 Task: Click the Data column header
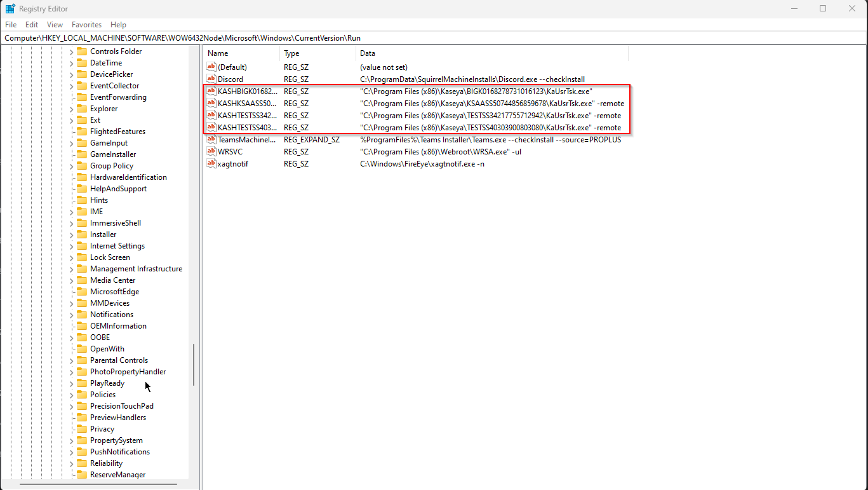click(381, 53)
